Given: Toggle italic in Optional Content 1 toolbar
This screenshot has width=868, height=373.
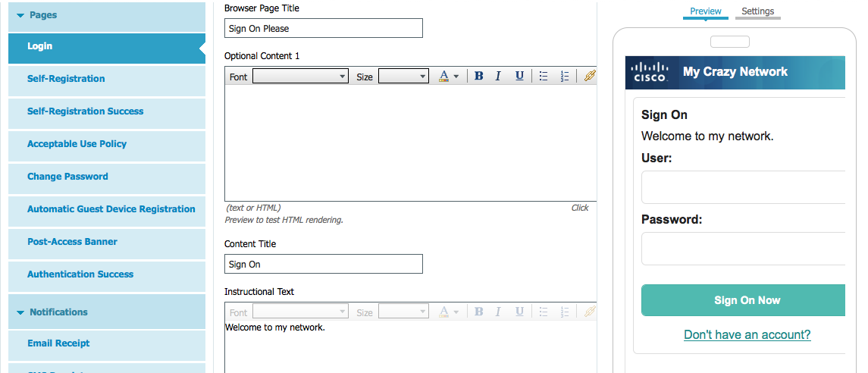Looking at the screenshot, I should click(x=498, y=76).
